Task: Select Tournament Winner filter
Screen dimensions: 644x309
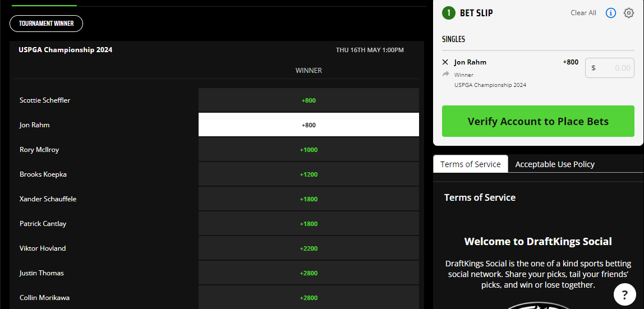Action: click(x=47, y=24)
